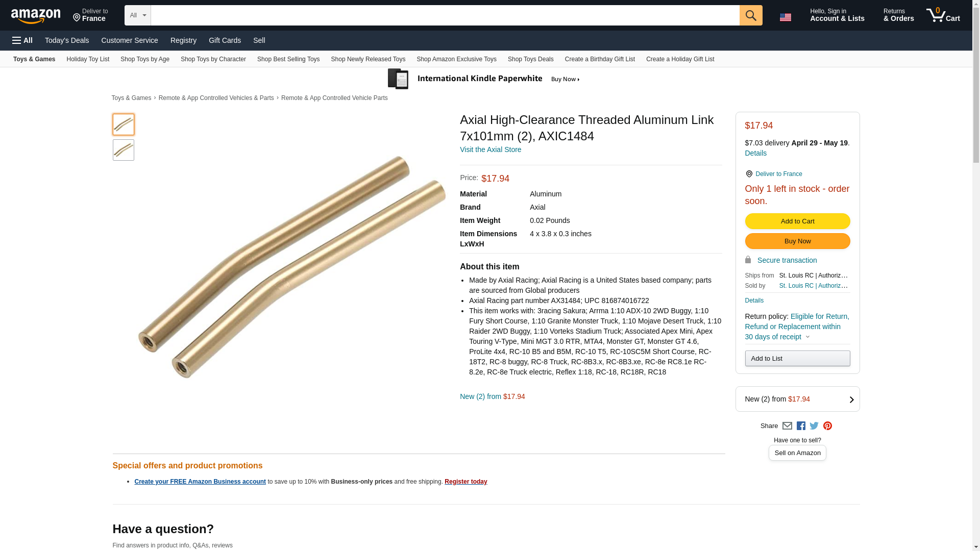Select the second product thumbnail
The height and width of the screenshot is (551, 980).
(124, 150)
